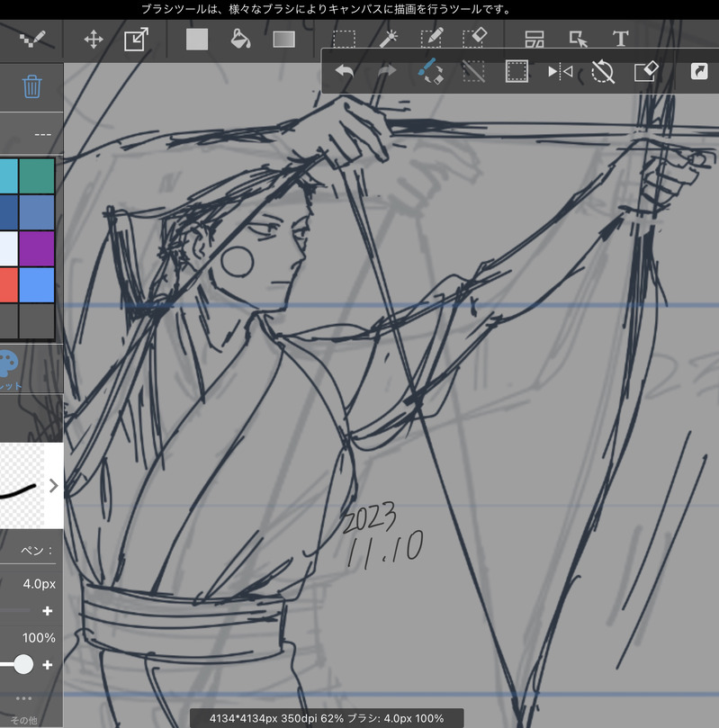Image resolution: width=719 pixels, height=728 pixels.
Task: Undo the last stroke
Action: (x=345, y=71)
